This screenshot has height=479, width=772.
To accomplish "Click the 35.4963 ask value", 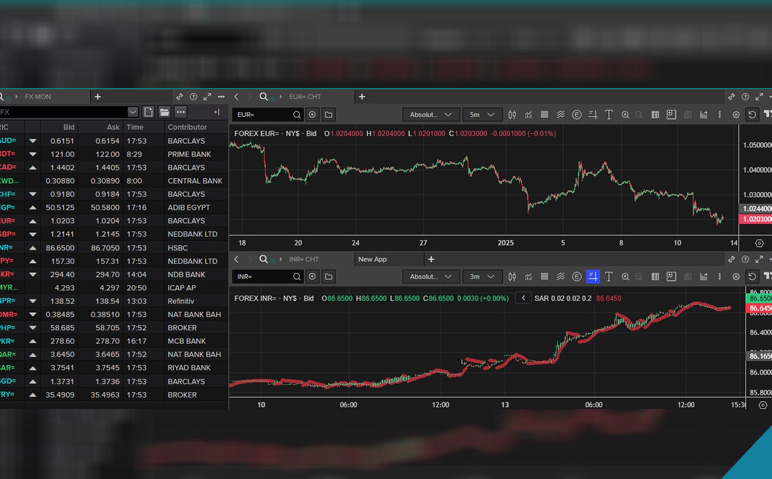I will [105, 395].
